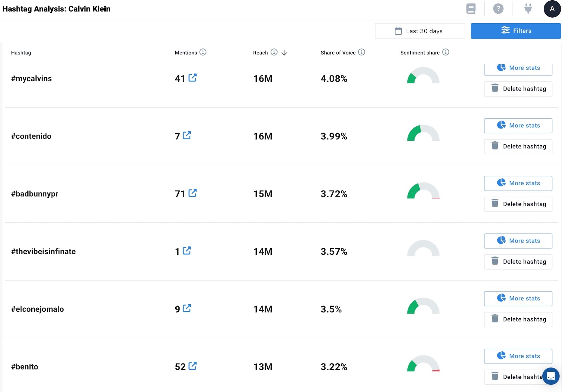This screenshot has height=392, width=562.
Task: Click the Hashtag column header
Action: pyautogui.click(x=21, y=53)
